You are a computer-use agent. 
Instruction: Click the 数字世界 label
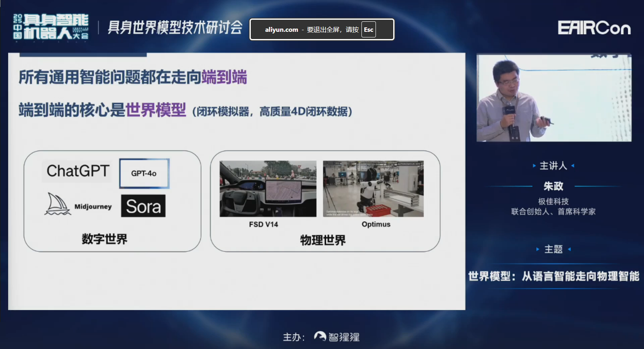104,239
